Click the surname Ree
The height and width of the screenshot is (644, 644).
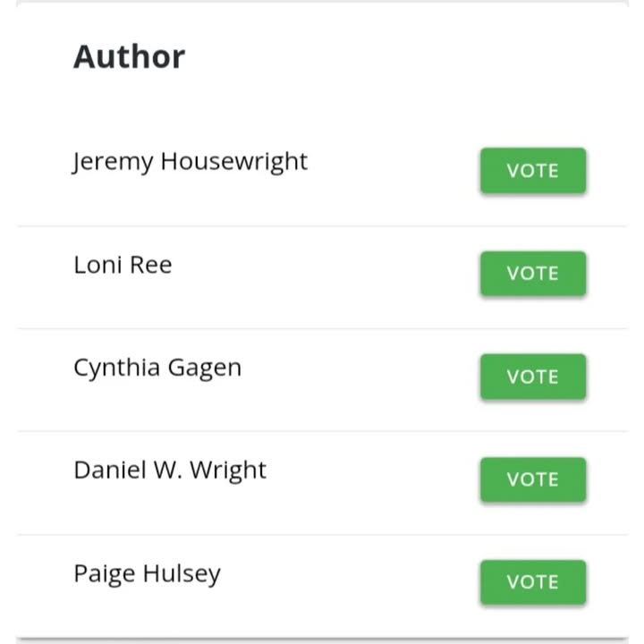click(151, 265)
